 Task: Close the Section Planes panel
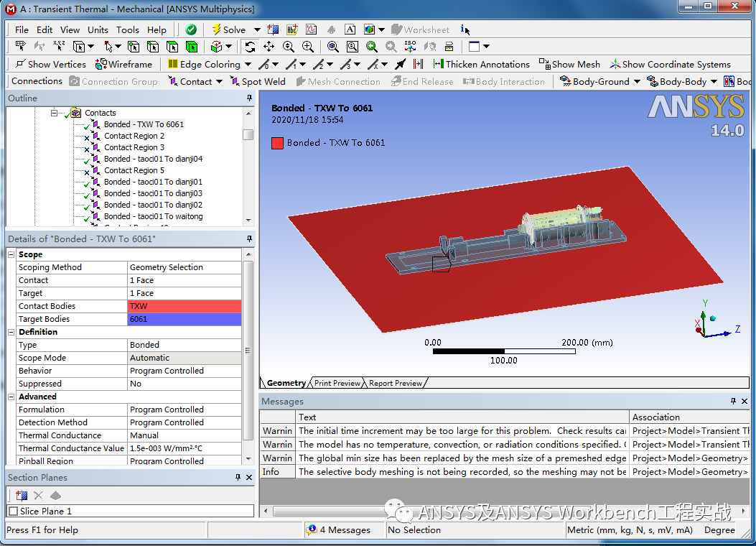[x=249, y=478]
